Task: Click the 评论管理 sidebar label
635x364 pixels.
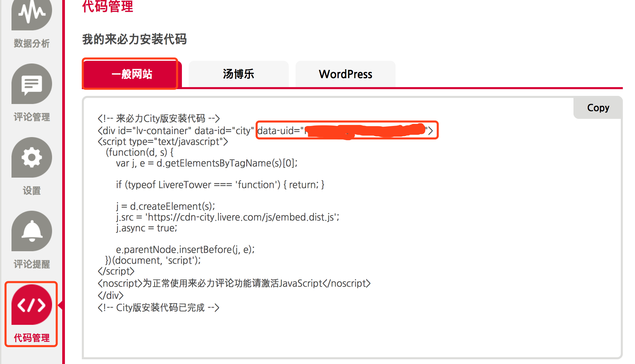Action: [x=31, y=117]
